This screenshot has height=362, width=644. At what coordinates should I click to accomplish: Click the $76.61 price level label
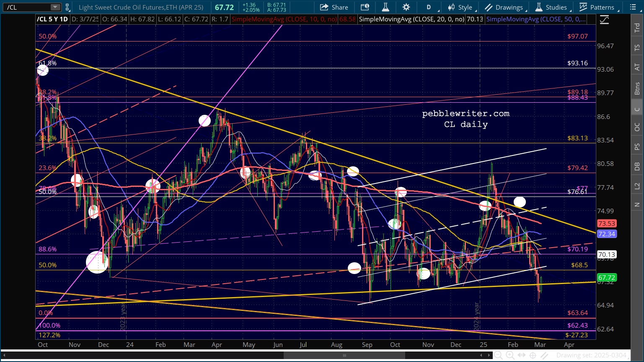click(x=577, y=192)
